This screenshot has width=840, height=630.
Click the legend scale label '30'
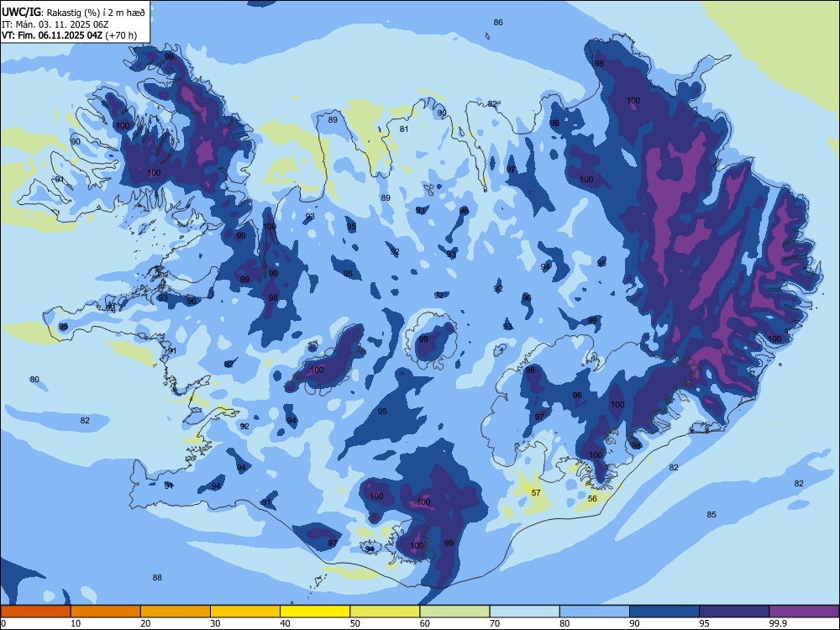pyautogui.click(x=215, y=623)
